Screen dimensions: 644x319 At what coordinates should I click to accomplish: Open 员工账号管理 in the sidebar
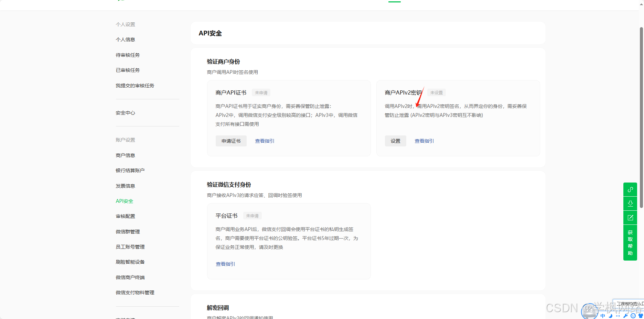click(130, 247)
